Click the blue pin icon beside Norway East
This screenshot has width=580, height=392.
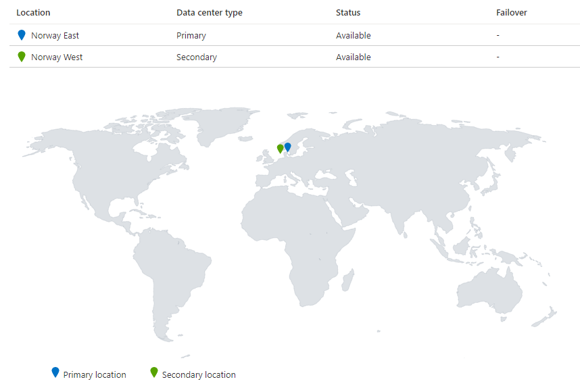(x=22, y=35)
